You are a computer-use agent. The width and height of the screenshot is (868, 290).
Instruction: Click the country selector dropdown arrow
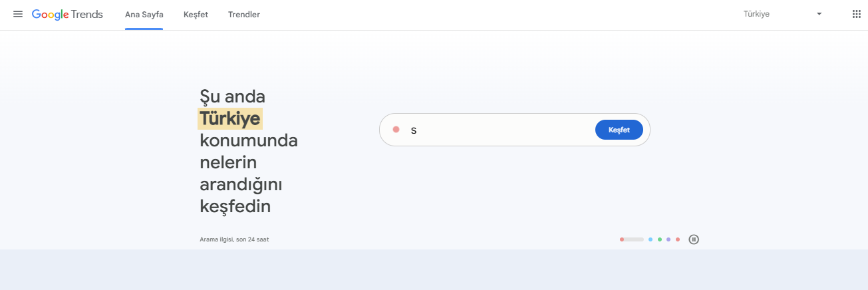click(819, 14)
